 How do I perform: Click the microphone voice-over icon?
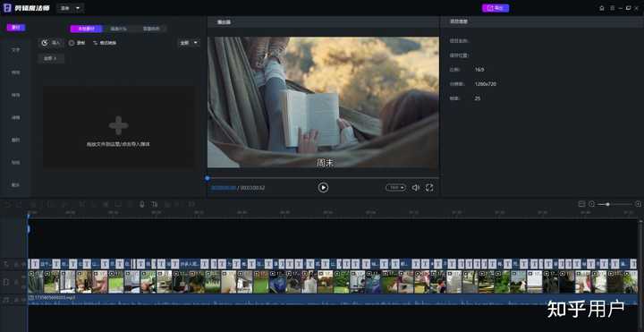[142, 204]
